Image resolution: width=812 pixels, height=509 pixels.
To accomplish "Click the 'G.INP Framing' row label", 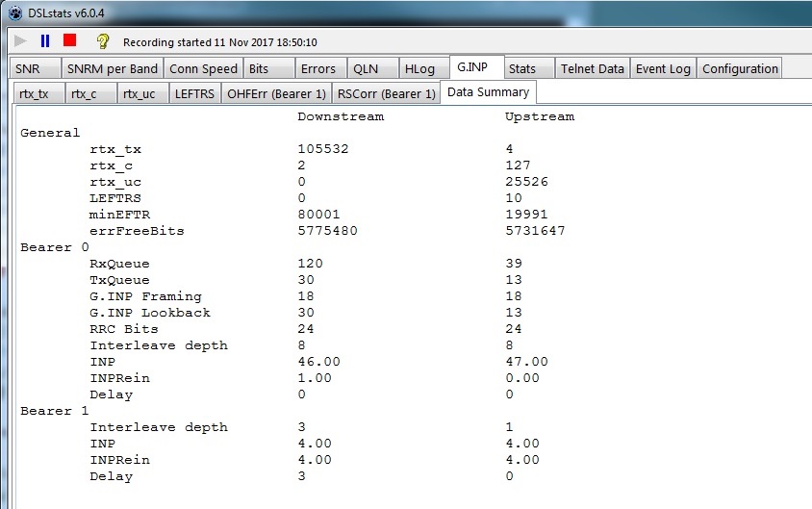I will coord(145,296).
